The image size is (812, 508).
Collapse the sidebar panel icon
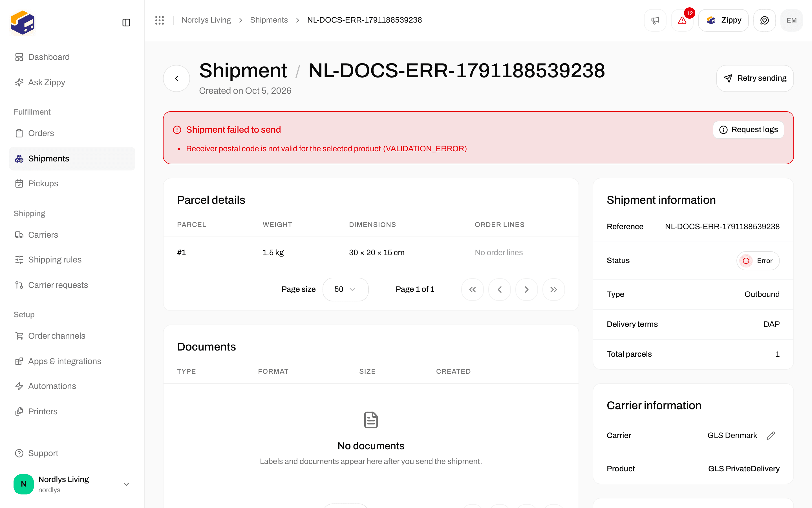126,23
